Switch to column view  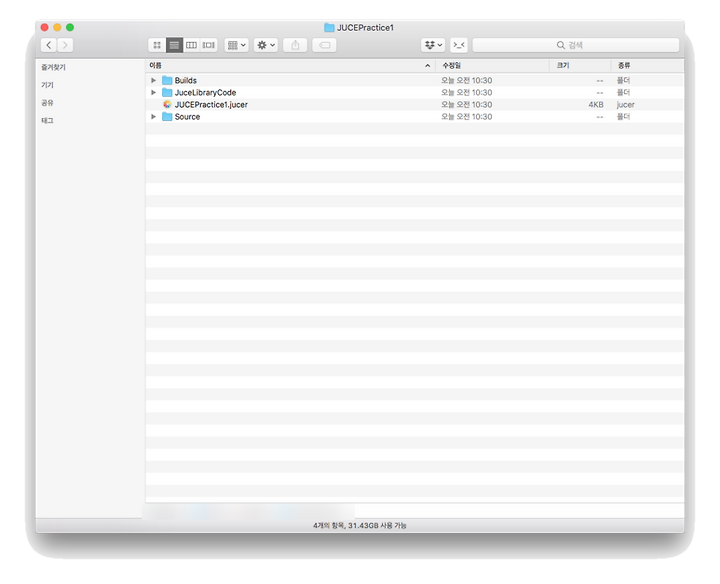pos(191,45)
